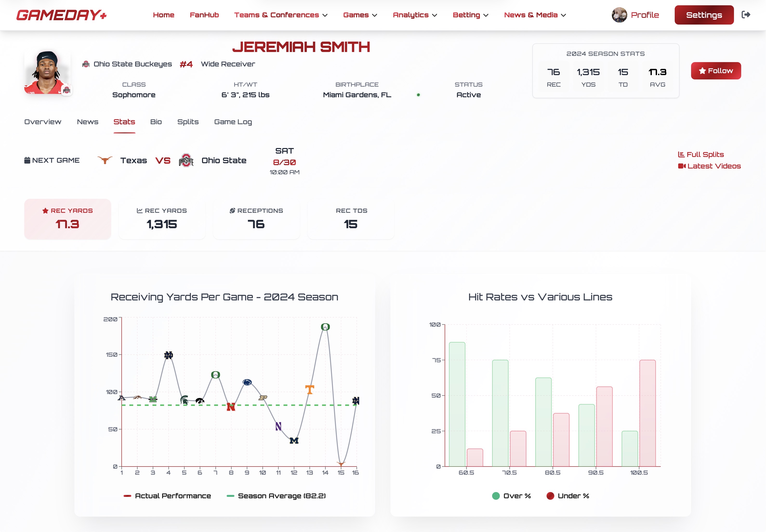Click the Settings button
The image size is (766, 532).
[704, 15]
